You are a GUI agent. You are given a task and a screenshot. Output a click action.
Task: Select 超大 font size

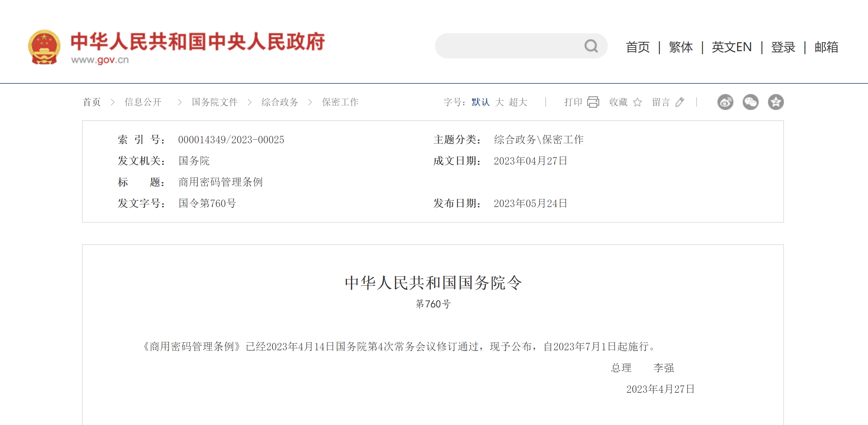[518, 102]
